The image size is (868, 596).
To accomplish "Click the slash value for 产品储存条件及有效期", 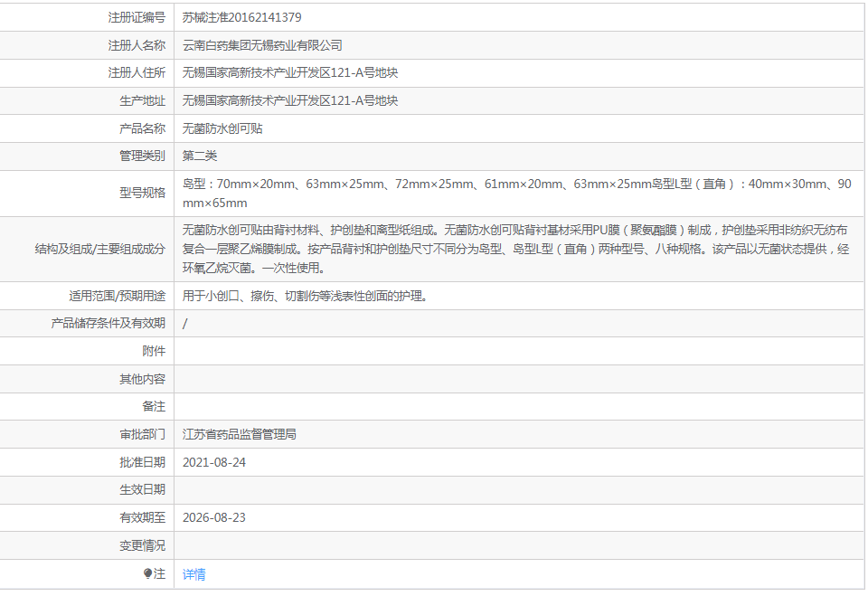I will pyautogui.click(x=185, y=323).
